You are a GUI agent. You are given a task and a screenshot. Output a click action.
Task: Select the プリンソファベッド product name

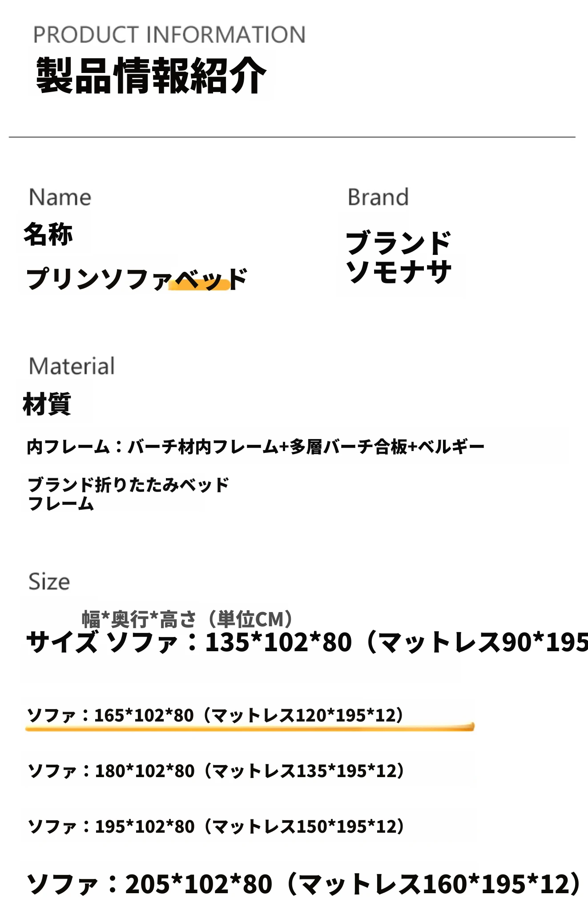(137, 279)
